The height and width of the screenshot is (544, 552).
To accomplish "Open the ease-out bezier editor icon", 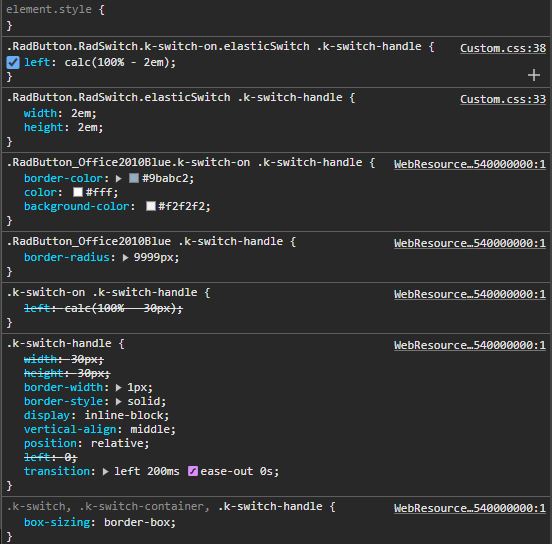I will 193,471.
